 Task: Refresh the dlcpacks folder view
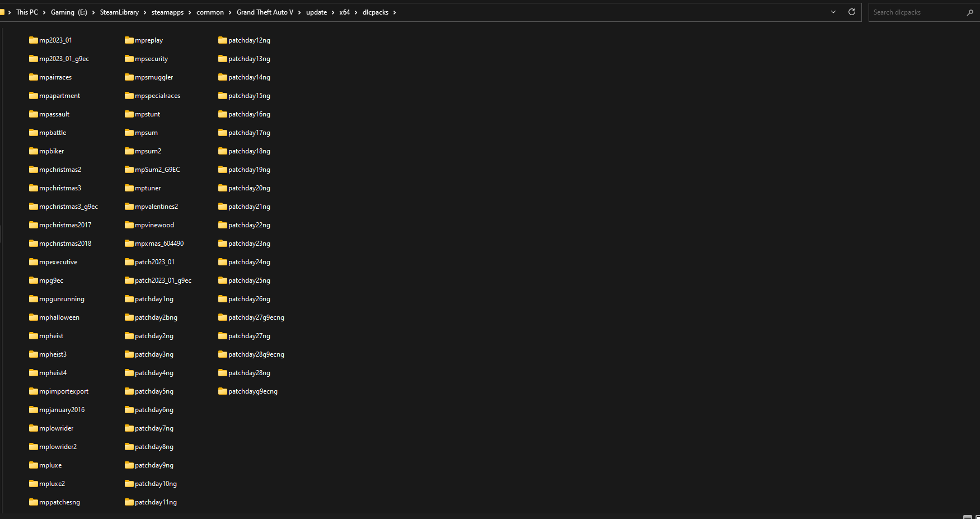click(x=851, y=12)
